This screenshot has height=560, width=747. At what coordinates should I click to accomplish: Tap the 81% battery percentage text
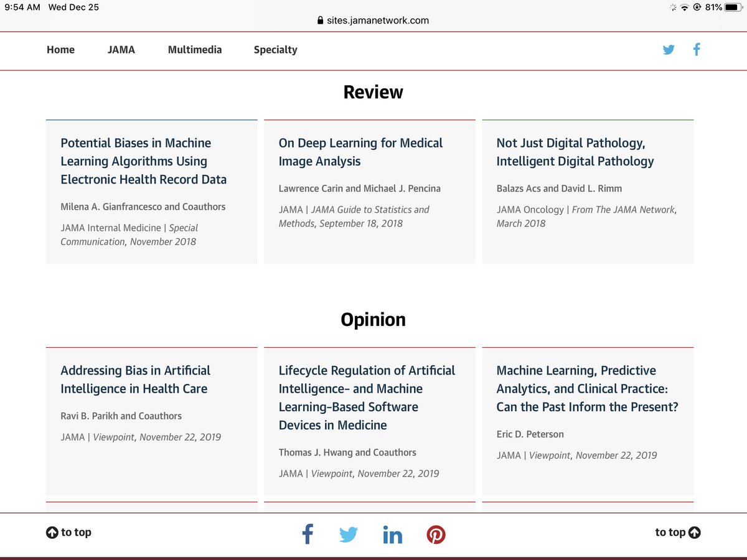point(713,7)
